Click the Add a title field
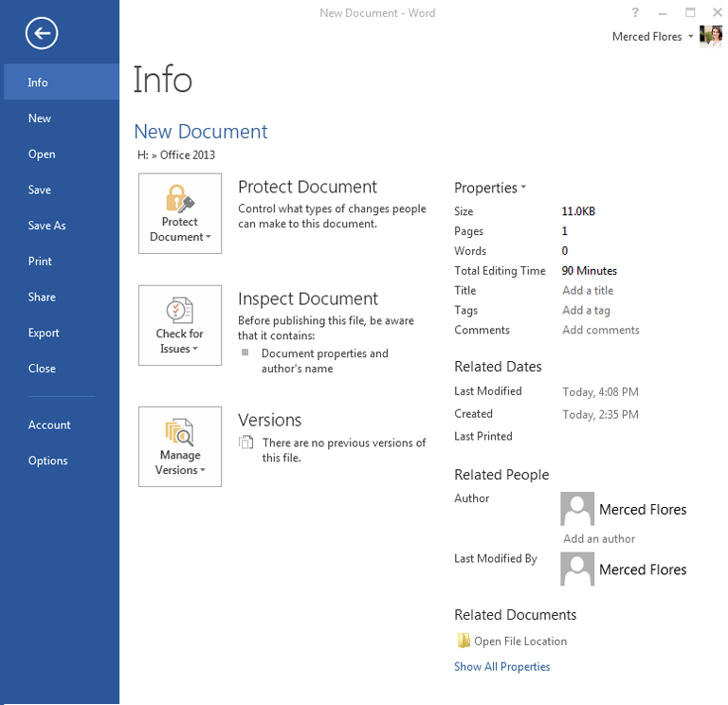The height and width of the screenshot is (705, 728). 588,291
